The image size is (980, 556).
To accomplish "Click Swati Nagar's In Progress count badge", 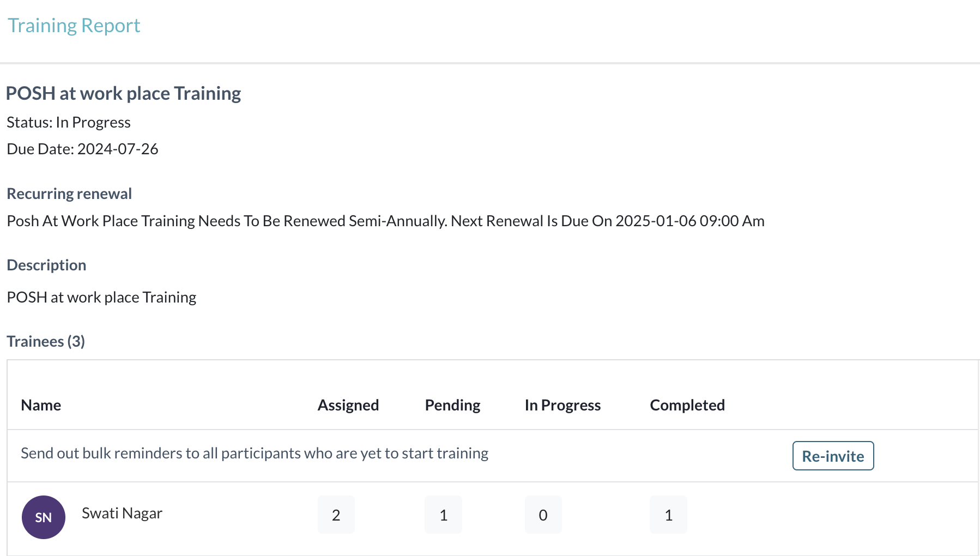I will tap(543, 515).
